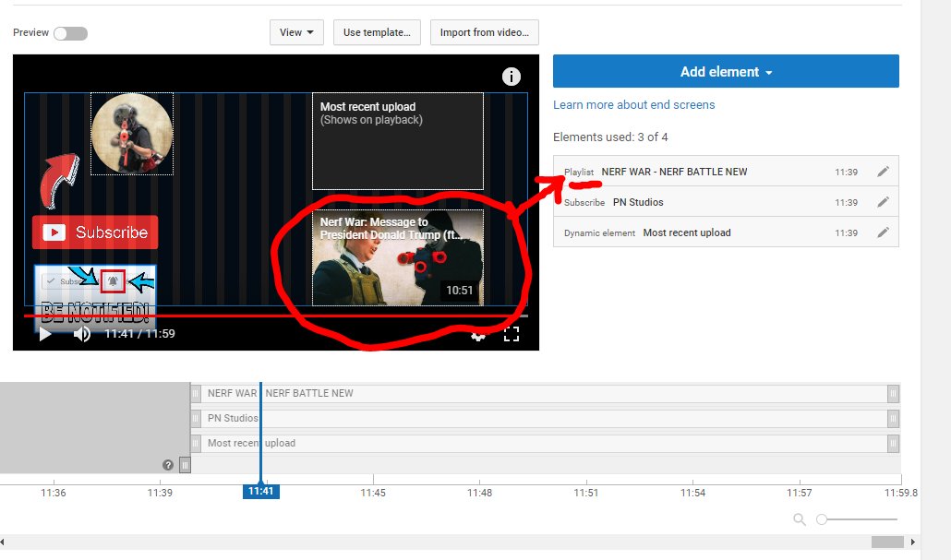This screenshot has width=951, height=560.
Task: Open the player settings gear
Action: pos(478,335)
